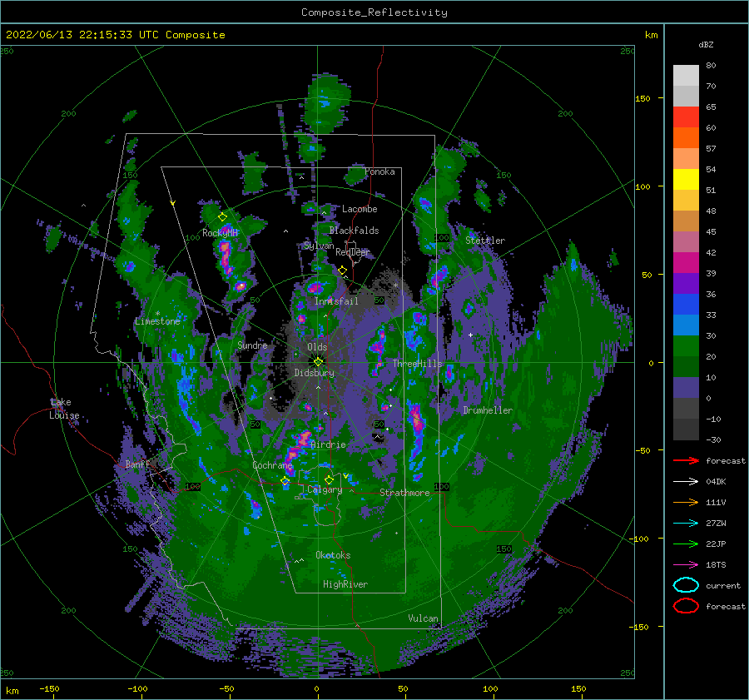Click the dBZ legend heading
Image resolution: width=749 pixels, height=700 pixels.
[x=706, y=44]
